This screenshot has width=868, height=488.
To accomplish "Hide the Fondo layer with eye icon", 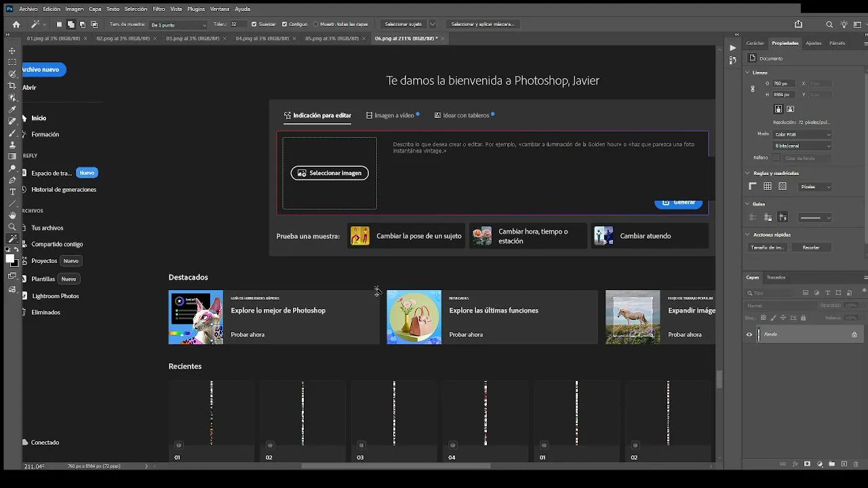I will (x=749, y=334).
